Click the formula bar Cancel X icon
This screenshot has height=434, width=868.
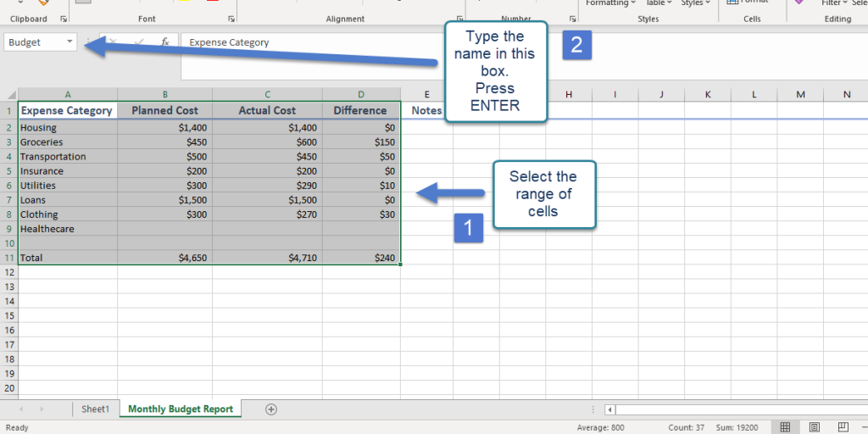[113, 42]
